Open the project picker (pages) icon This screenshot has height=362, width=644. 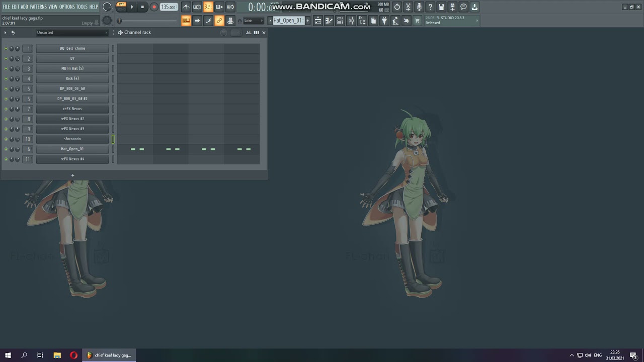click(x=373, y=21)
